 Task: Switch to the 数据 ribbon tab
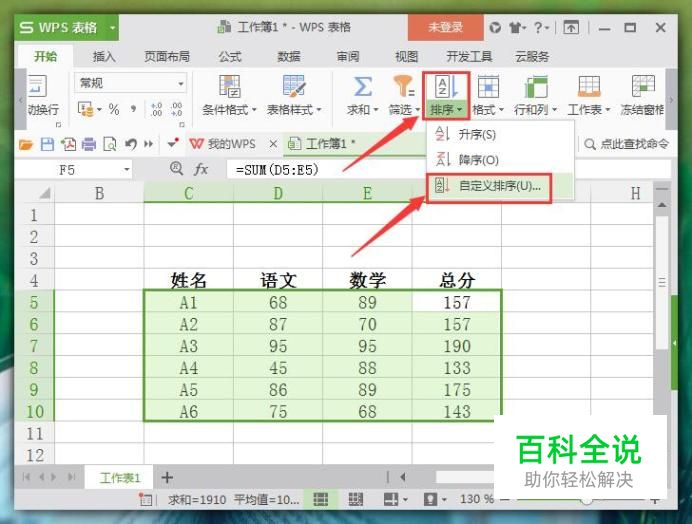[x=289, y=57]
